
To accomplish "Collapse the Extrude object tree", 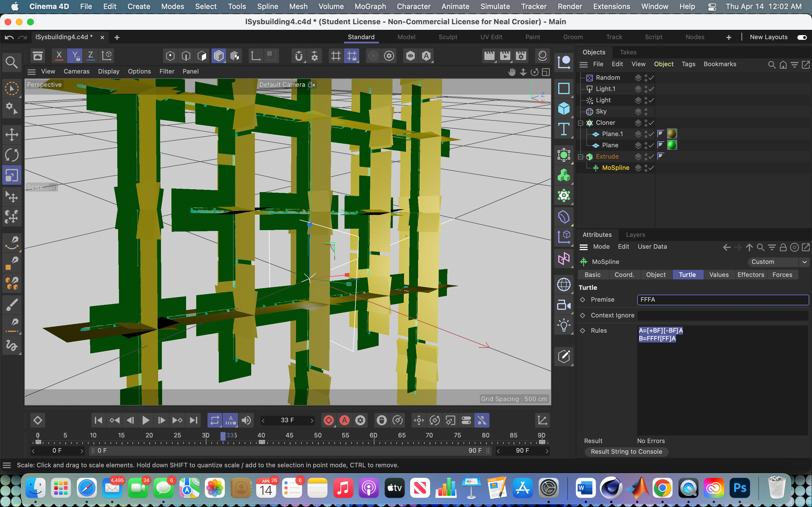I will 581,157.
